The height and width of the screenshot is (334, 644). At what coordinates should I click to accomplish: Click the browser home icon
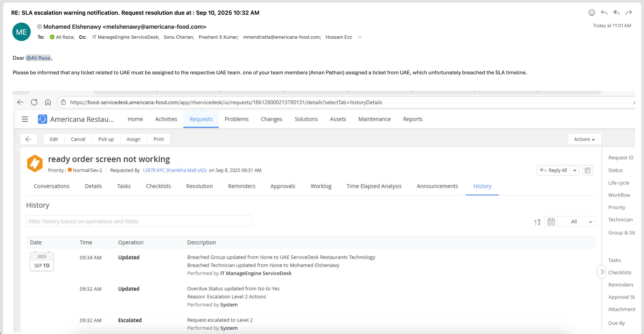(x=48, y=102)
